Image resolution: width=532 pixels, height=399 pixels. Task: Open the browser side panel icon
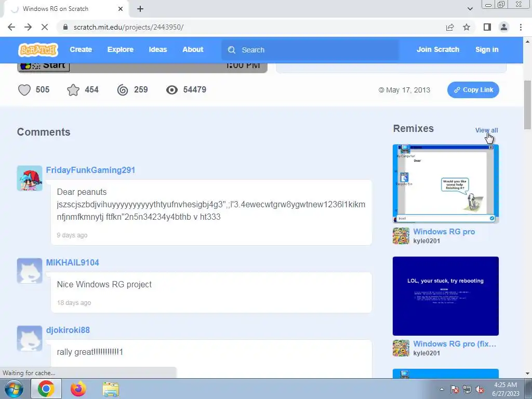tap(487, 27)
